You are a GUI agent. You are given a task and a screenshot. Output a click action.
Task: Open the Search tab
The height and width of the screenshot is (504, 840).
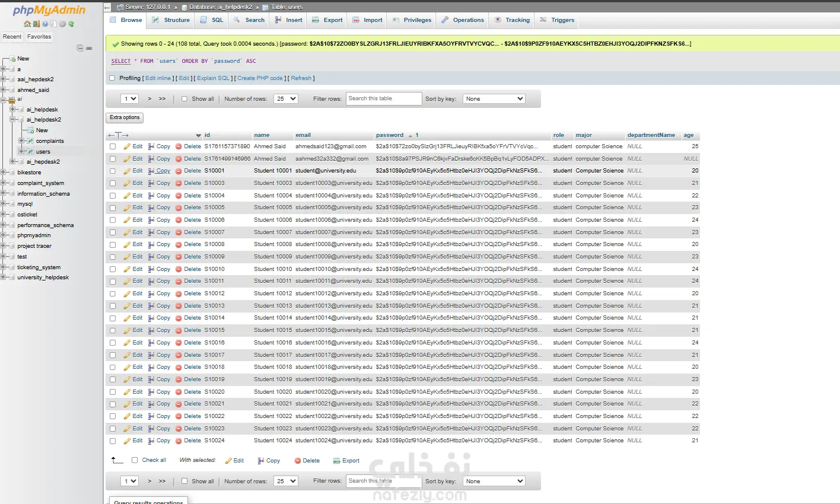pyautogui.click(x=249, y=20)
